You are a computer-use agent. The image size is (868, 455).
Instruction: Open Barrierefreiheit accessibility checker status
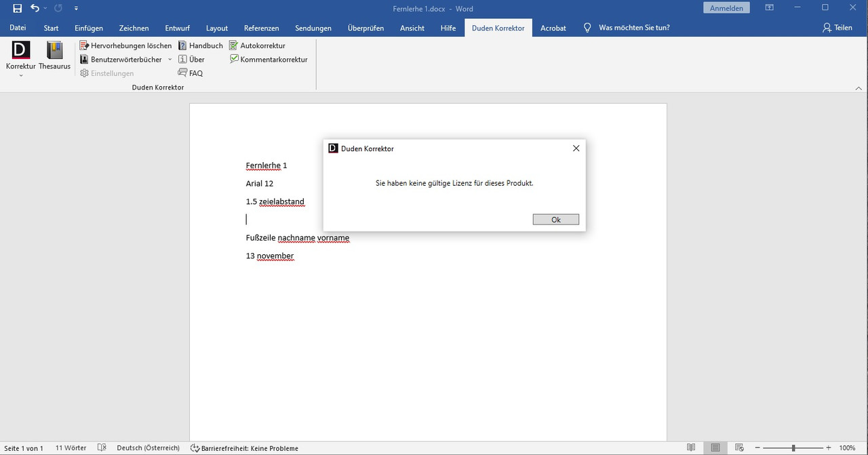[244, 448]
